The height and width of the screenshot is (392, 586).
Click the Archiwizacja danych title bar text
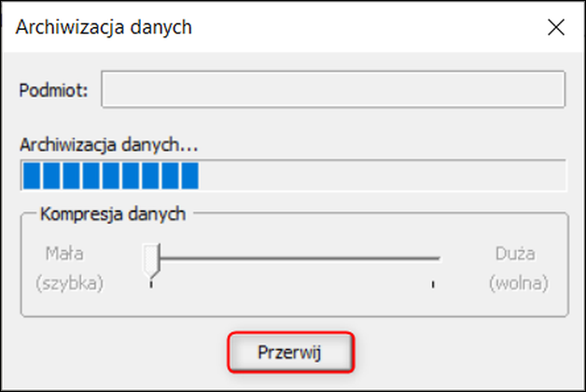[105, 27]
